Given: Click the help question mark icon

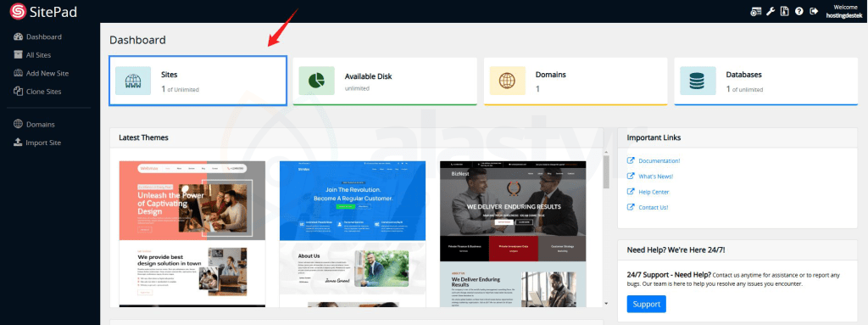Looking at the screenshot, I should tap(799, 11).
